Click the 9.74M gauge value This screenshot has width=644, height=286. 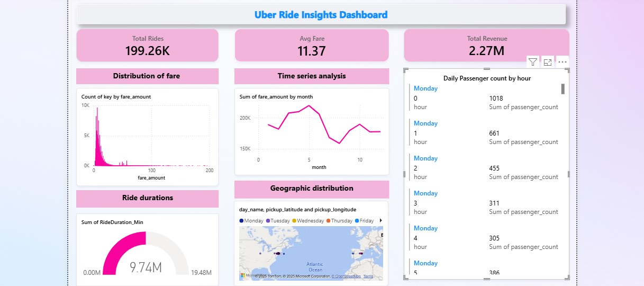click(x=146, y=268)
